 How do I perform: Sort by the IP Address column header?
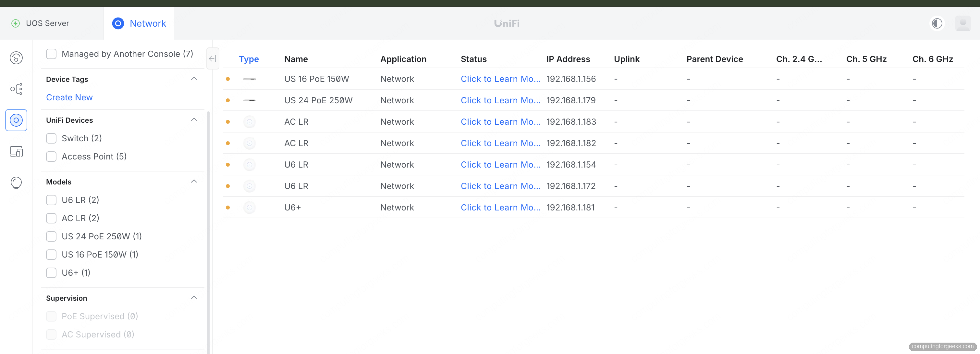coord(568,59)
